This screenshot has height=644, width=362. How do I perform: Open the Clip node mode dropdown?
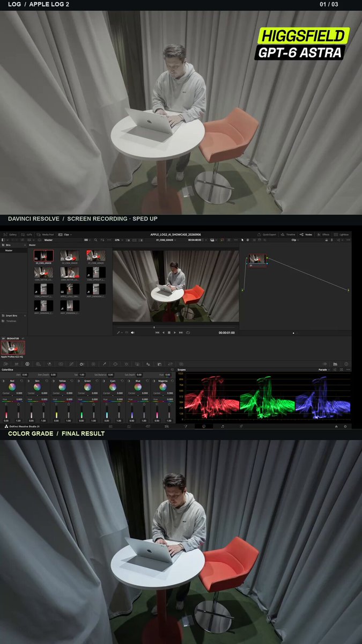294,240
